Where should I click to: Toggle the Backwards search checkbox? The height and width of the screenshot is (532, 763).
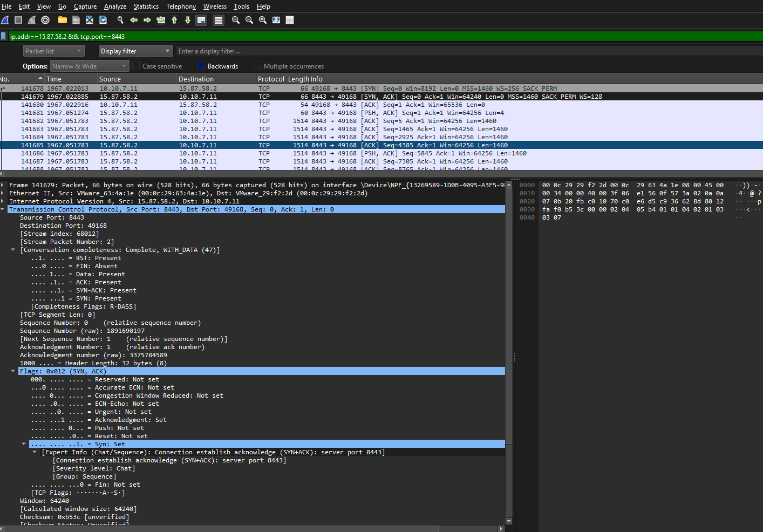coord(202,66)
